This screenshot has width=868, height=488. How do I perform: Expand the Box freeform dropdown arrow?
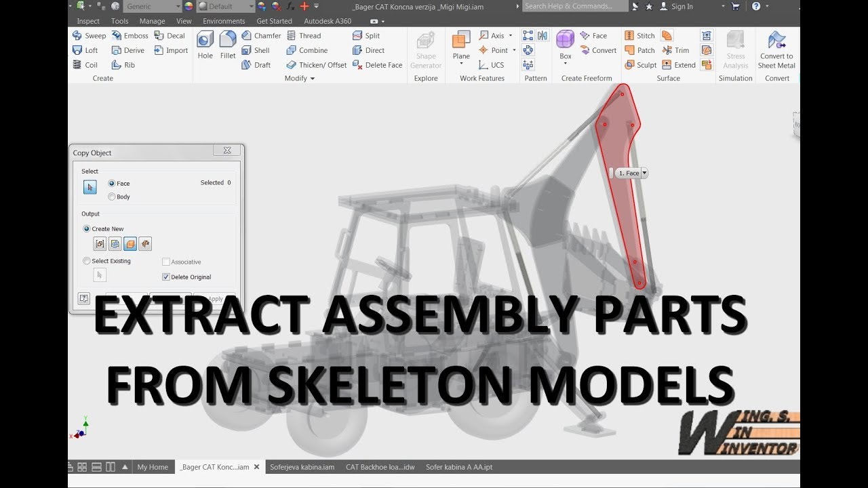pyautogui.click(x=565, y=64)
